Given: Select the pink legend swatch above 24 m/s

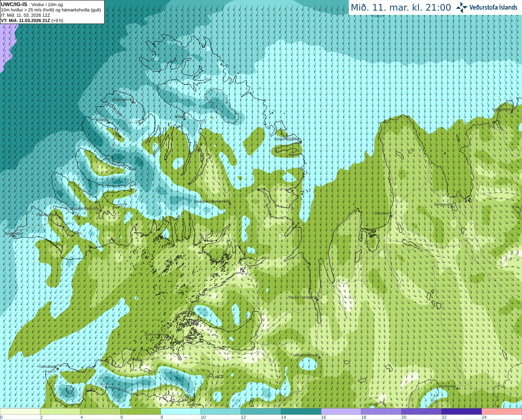Looking at the screenshot, I should [x=502, y=411].
